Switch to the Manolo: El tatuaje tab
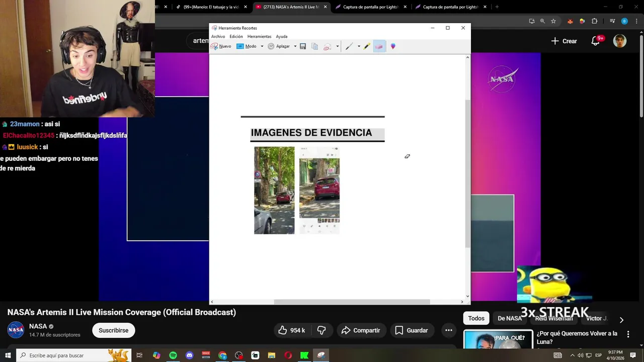The height and width of the screenshot is (362, 644). click(211, 7)
